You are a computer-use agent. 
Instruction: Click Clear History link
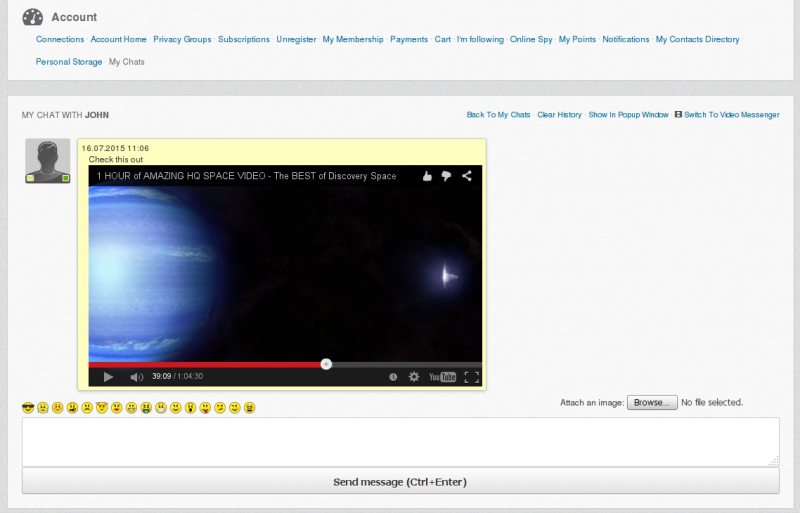point(559,115)
